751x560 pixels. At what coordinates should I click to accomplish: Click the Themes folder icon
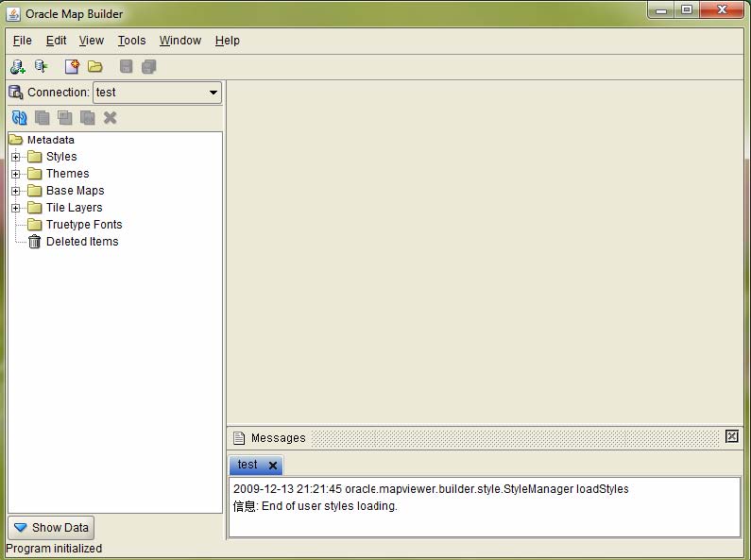pos(35,173)
